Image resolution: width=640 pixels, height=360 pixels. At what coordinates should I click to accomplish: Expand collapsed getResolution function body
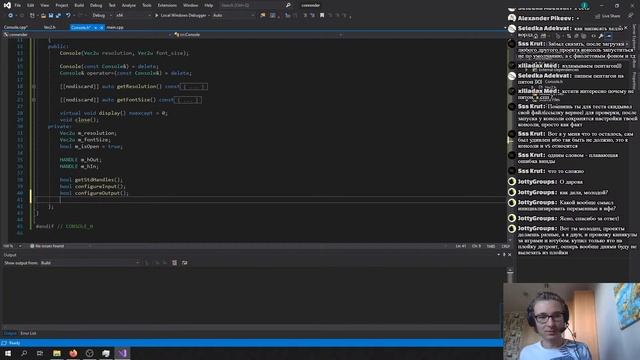[33, 87]
